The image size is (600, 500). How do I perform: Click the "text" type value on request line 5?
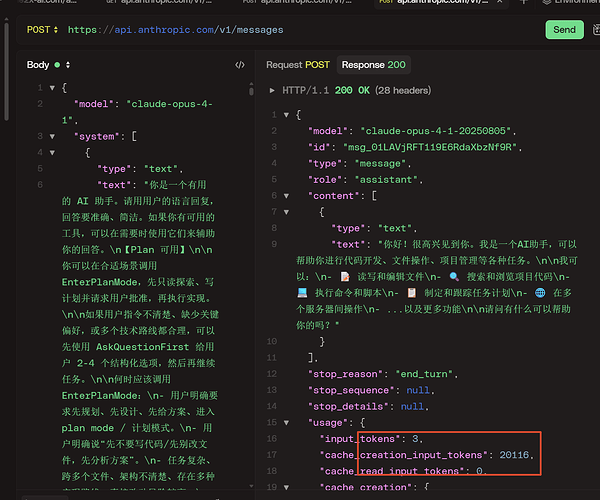161,169
